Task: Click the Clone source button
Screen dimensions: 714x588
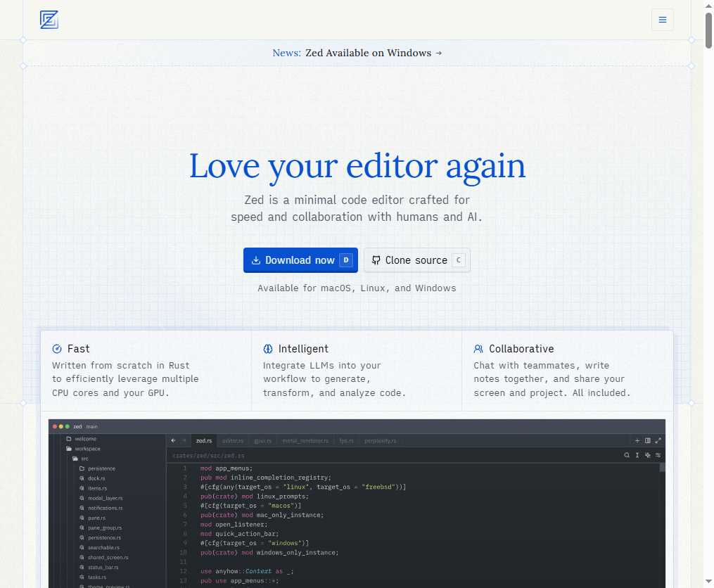Action: click(x=416, y=260)
